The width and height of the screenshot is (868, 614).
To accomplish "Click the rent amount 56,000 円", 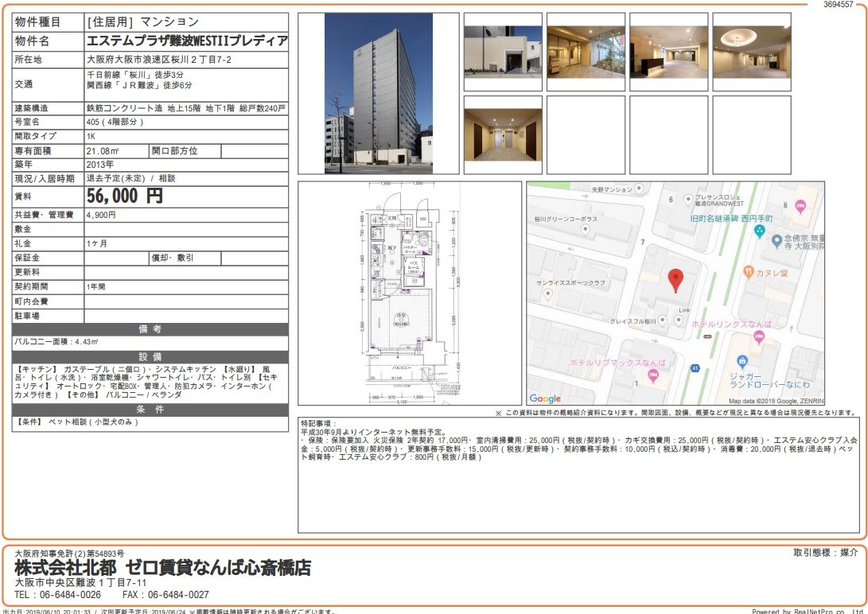I will [125, 196].
